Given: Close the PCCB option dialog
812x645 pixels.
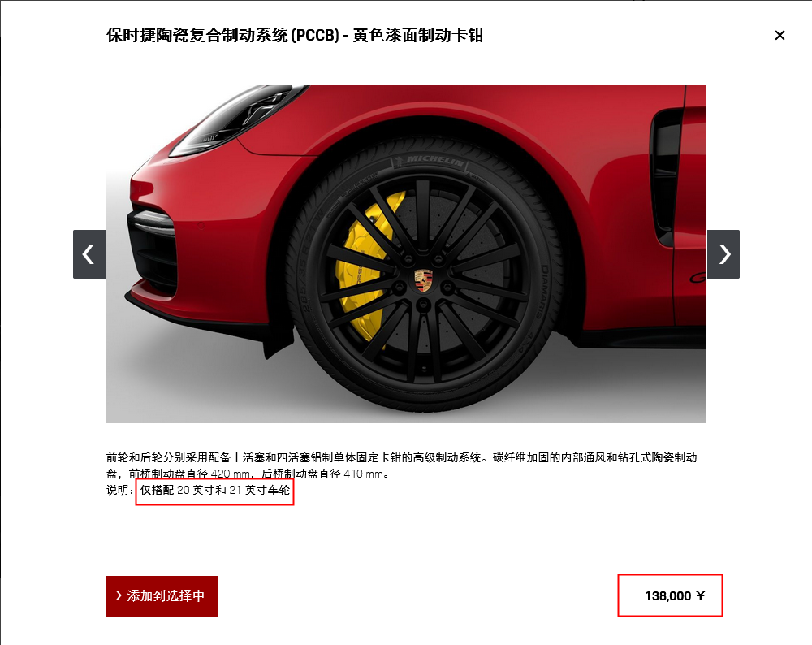Looking at the screenshot, I should 780,35.
